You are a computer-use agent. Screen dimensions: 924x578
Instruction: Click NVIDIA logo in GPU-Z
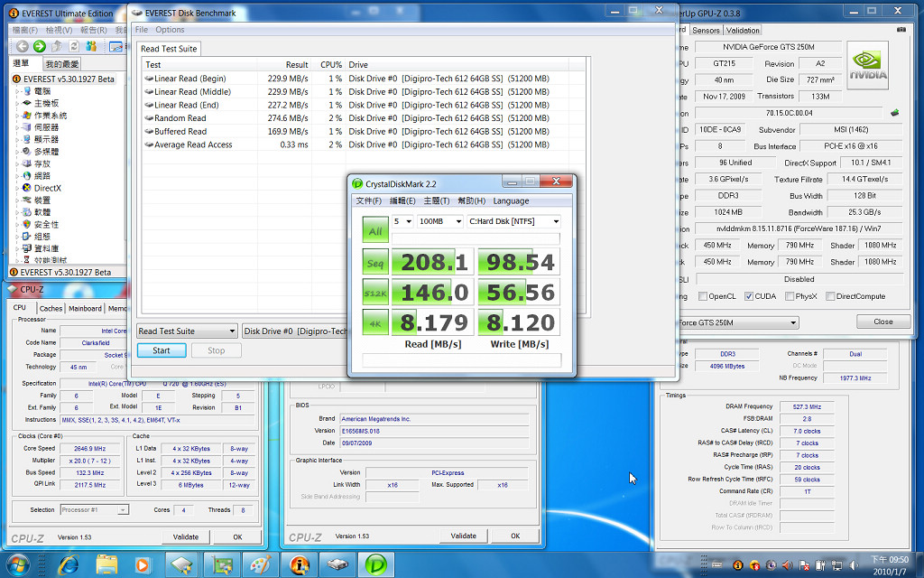click(867, 65)
